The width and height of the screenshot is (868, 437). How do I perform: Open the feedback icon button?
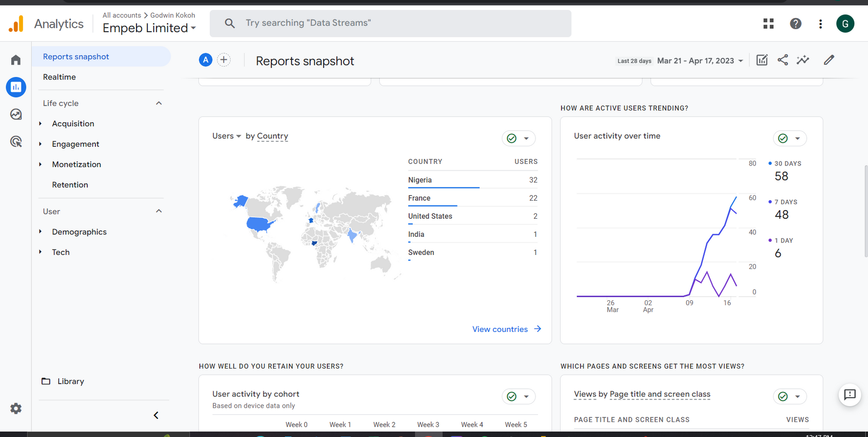(x=850, y=395)
